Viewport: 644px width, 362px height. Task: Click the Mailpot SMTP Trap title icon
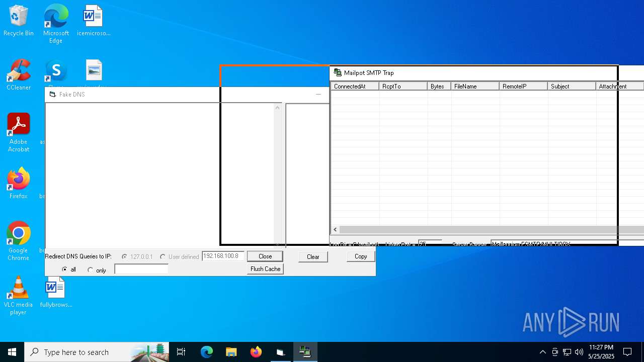point(338,73)
